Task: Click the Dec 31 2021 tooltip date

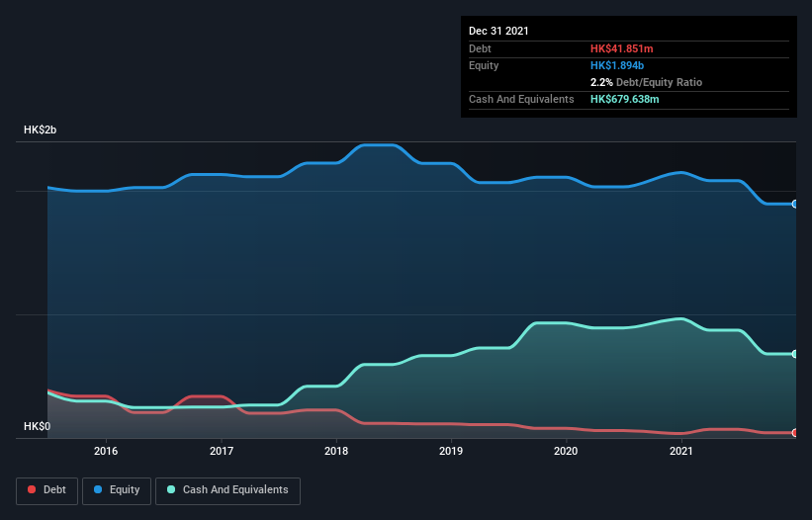Action: 498,31
